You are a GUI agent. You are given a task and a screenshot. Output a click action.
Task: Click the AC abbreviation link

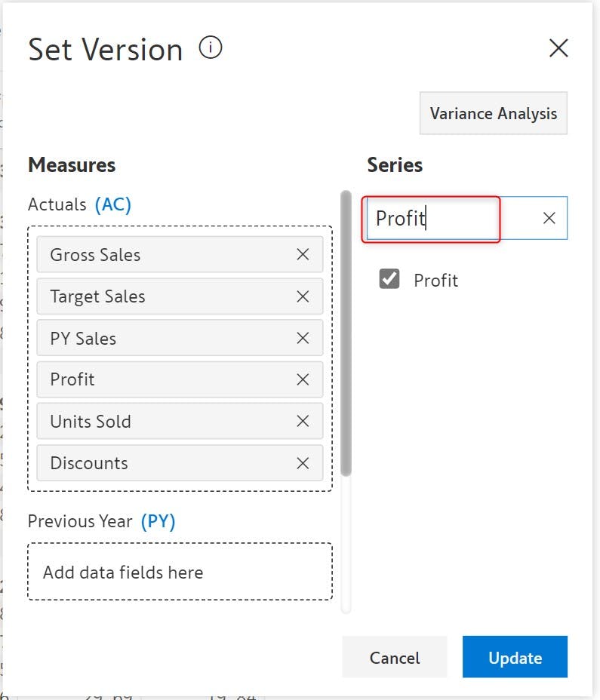pos(113,204)
